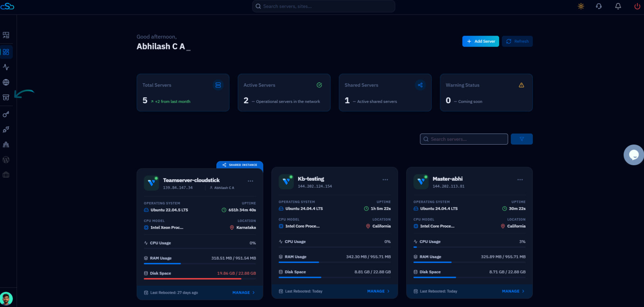Click the uptime 1h 5m 22s value
The image size is (644, 307).
pos(381,209)
